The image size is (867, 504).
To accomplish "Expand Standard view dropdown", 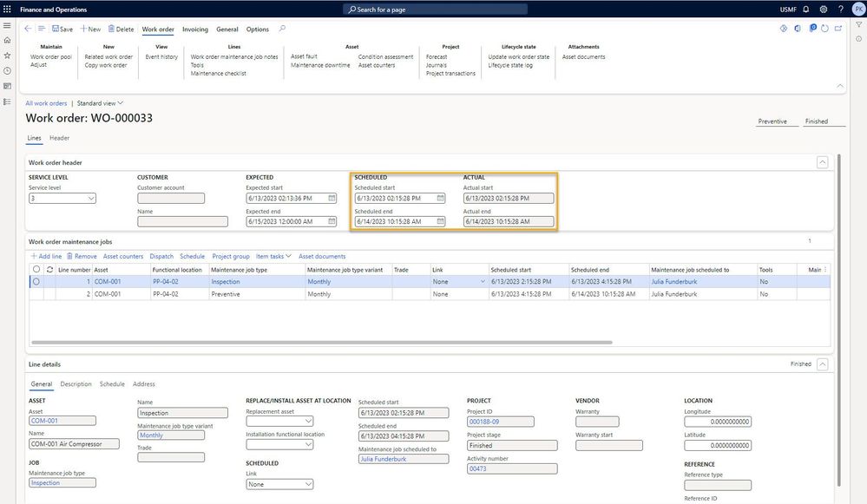I will tap(100, 103).
